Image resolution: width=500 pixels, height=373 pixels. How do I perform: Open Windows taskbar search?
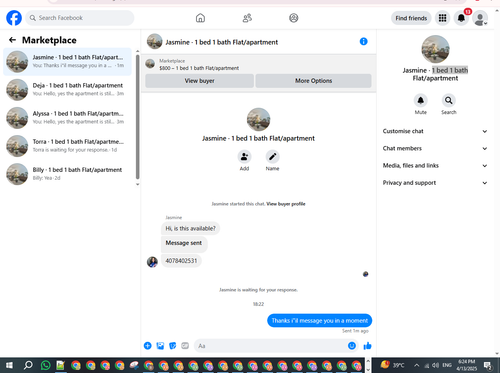tap(28, 365)
